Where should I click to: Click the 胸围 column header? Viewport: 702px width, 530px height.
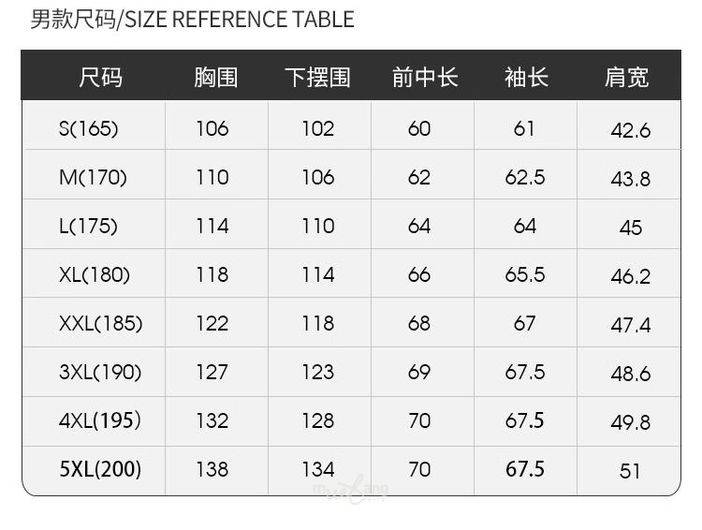tap(216, 77)
